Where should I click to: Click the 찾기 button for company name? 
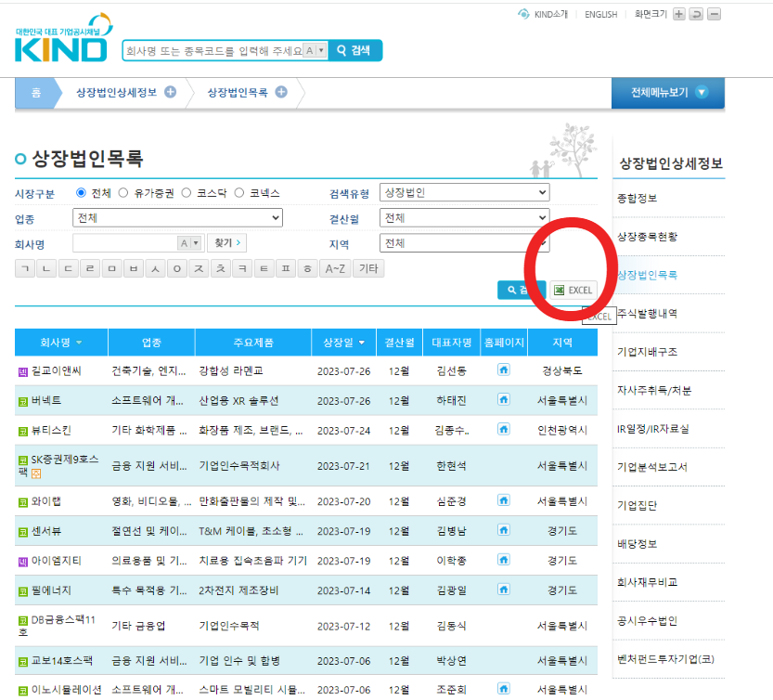(x=227, y=242)
